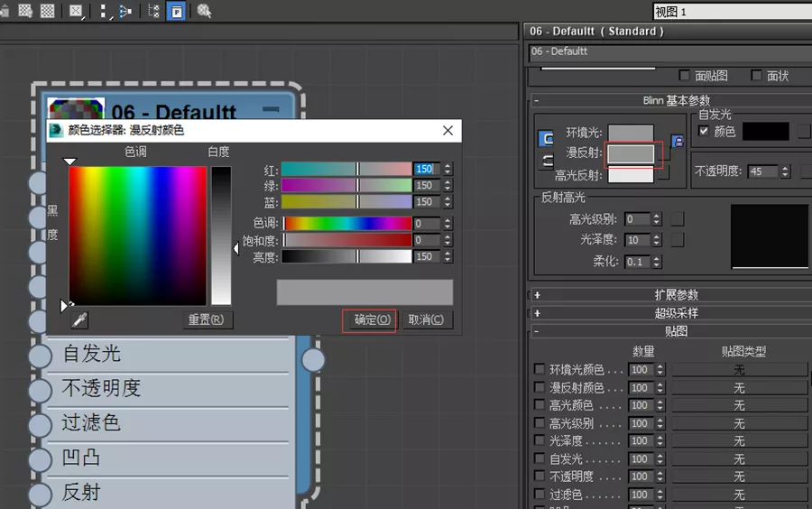
Task: Click the show background in preview icon
Action: click(48, 11)
